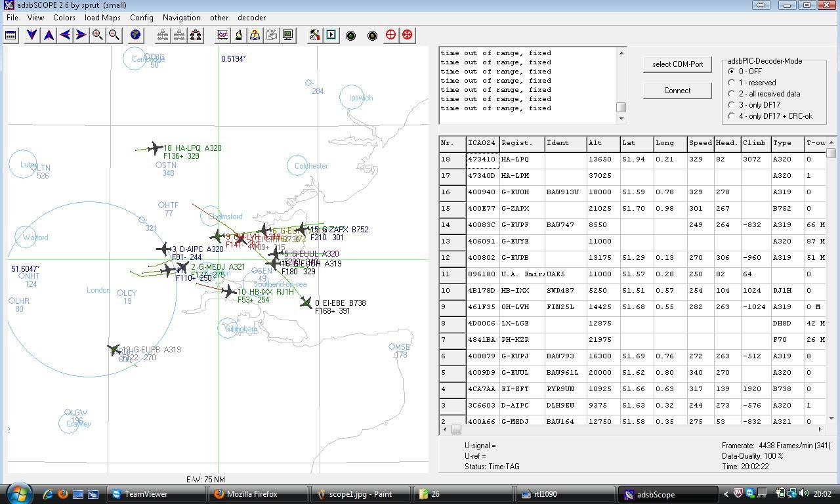Click the volume speaker tray icon
Image resolution: width=840 pixels, height=504 pixels.
pyautogui.click(x=805, y=494)
